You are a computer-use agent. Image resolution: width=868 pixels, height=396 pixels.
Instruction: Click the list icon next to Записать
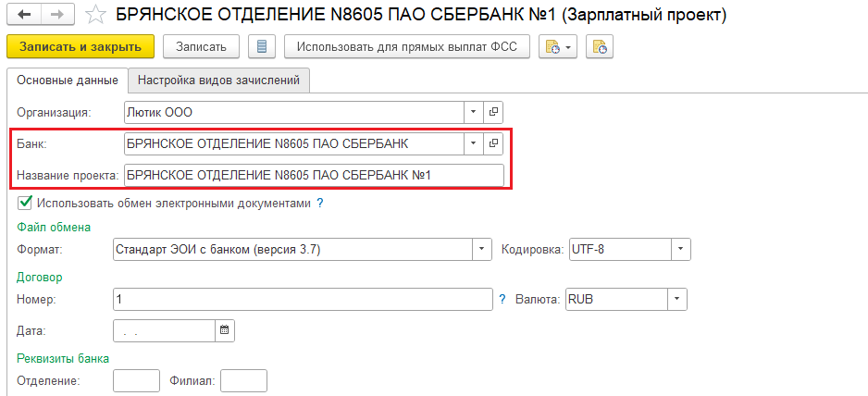point(262,47)
